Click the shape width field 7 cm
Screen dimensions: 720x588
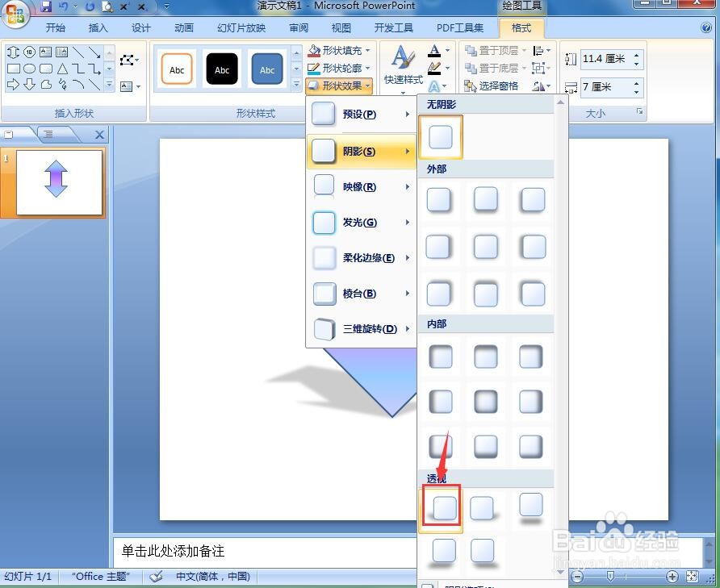coord(606,87)
